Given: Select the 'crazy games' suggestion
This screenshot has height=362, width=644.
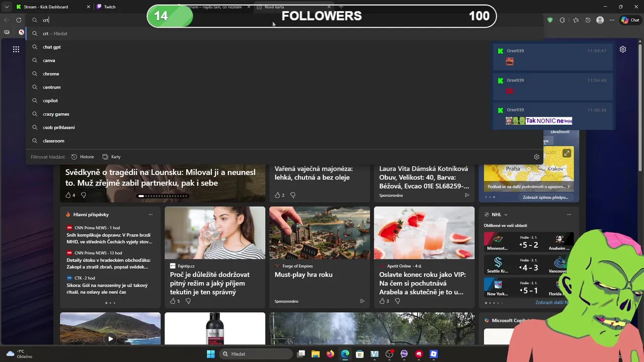Looking at the screenshot, I should (x=285, y=114).
